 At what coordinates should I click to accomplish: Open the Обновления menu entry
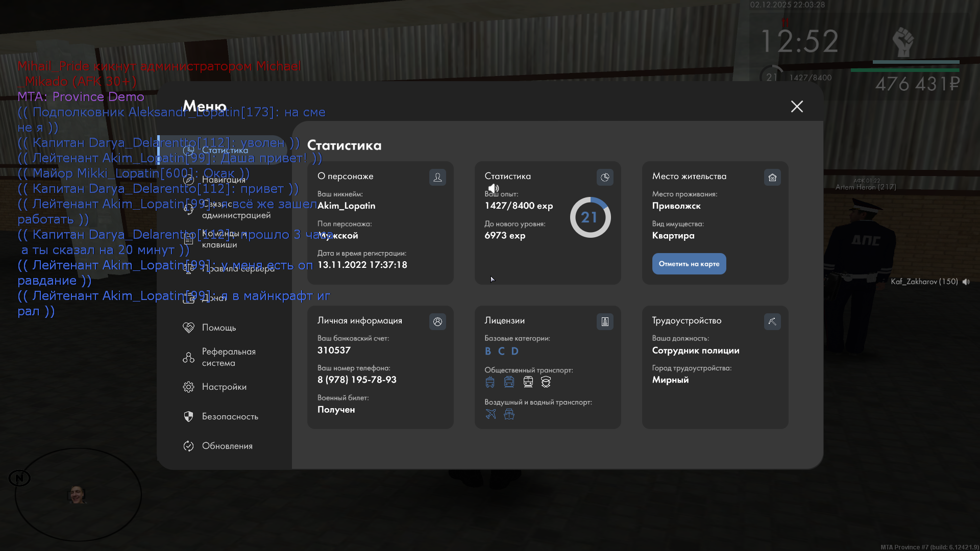[x=227, y=446]
